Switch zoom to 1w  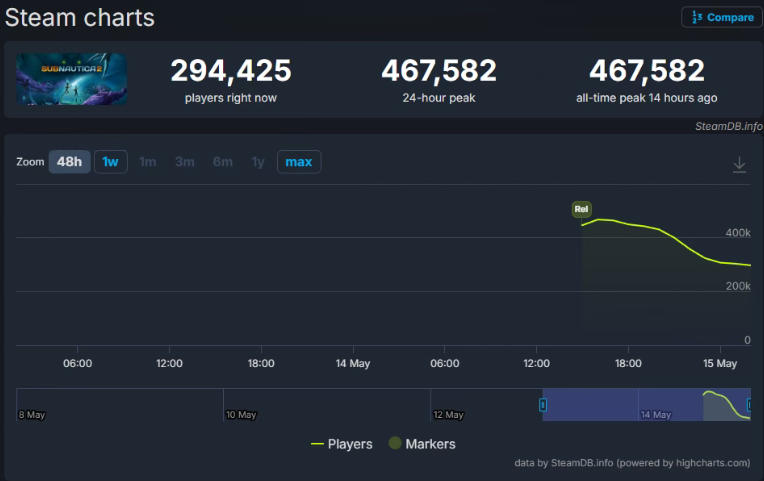tap(111, 162)
